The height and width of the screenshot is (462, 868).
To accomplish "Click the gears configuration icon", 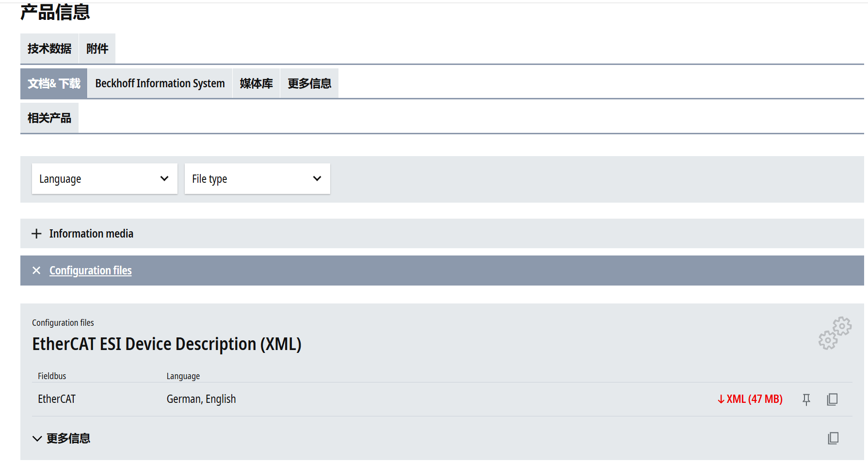I will 835,333.
